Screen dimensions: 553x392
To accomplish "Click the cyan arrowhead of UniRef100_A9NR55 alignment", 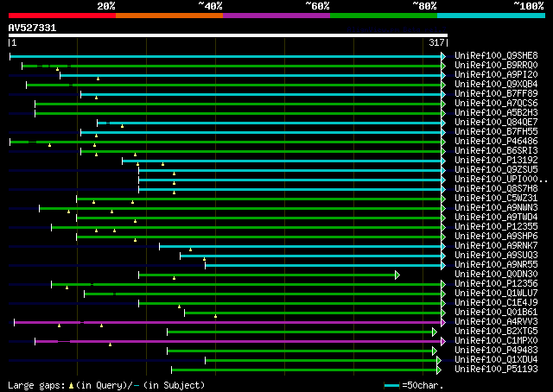I will tap(443, 265).
